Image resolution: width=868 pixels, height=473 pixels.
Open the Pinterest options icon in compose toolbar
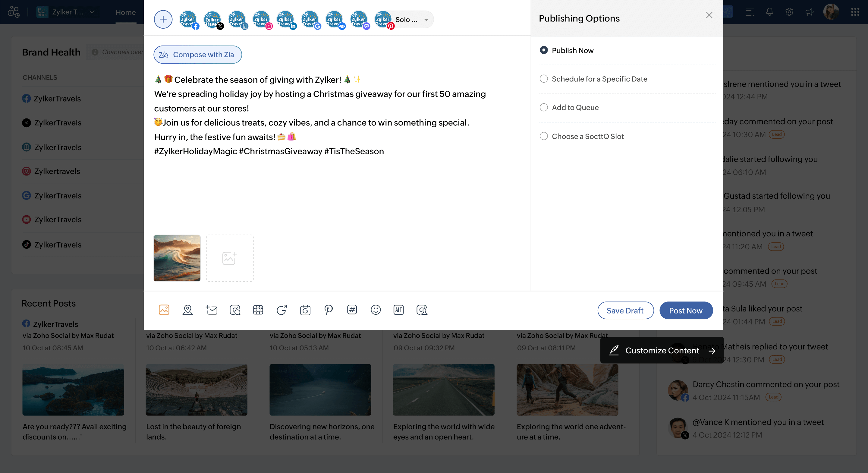point(329,310)
